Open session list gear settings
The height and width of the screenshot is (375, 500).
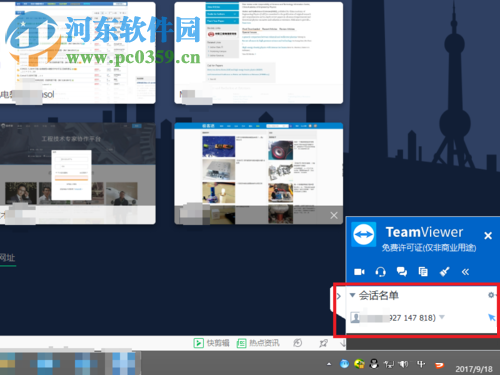tap(491, 295)
